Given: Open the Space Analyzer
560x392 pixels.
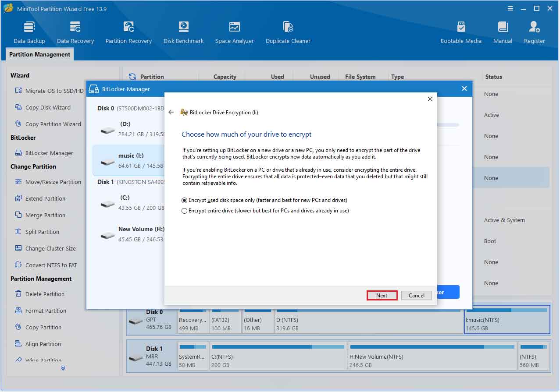Looking at the screenshot, I should 234,33.
